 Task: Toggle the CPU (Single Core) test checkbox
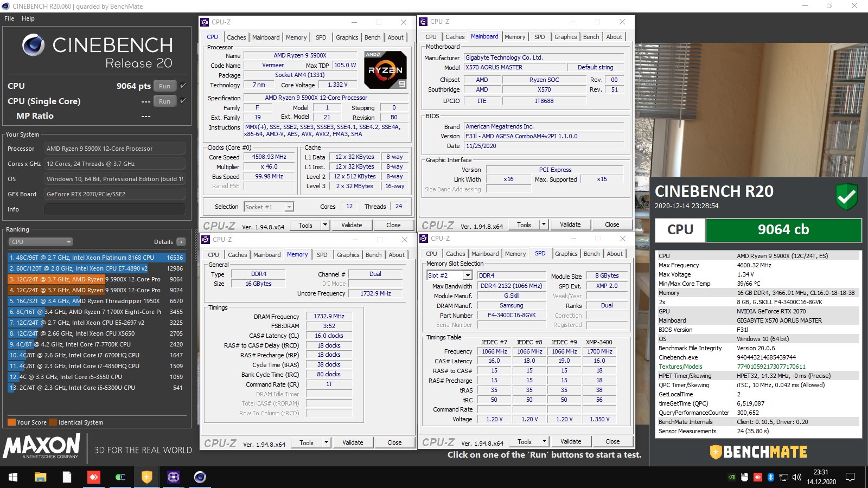pos(183,101)
